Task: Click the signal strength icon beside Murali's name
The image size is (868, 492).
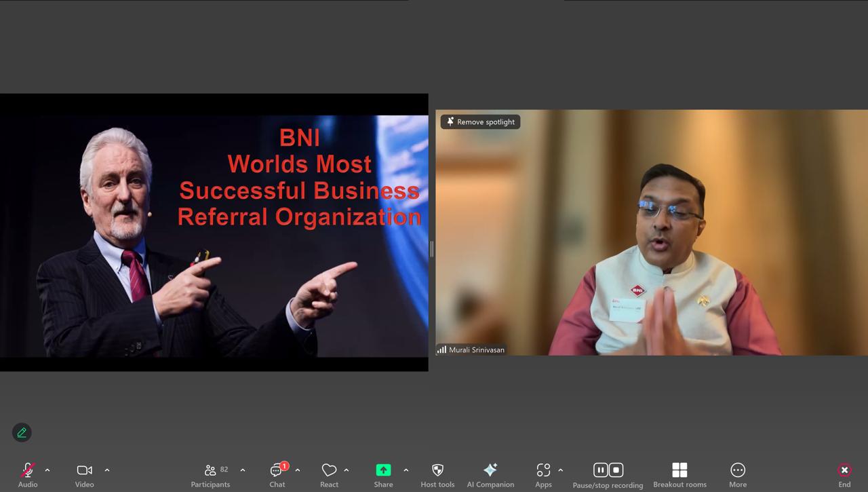Action: coord(441,350)
